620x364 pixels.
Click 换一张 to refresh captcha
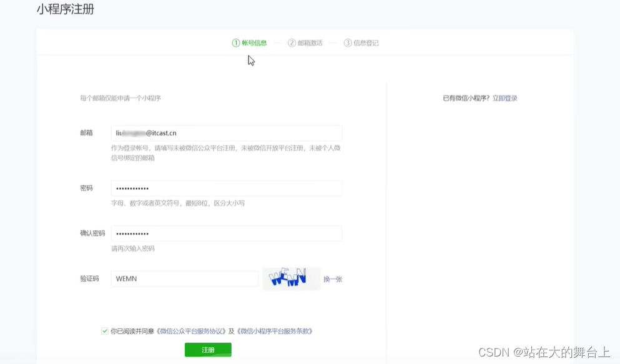tap(333, 279)
